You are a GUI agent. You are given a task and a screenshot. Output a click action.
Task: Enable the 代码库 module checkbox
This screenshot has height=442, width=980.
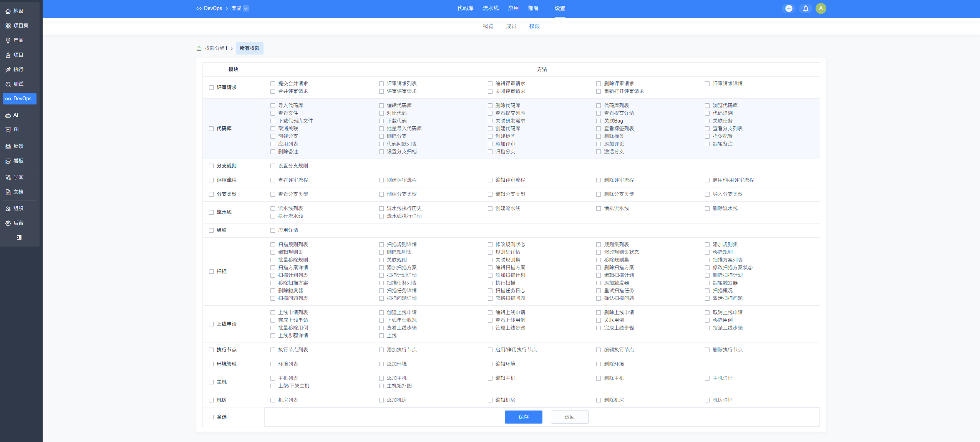(211, 129)
